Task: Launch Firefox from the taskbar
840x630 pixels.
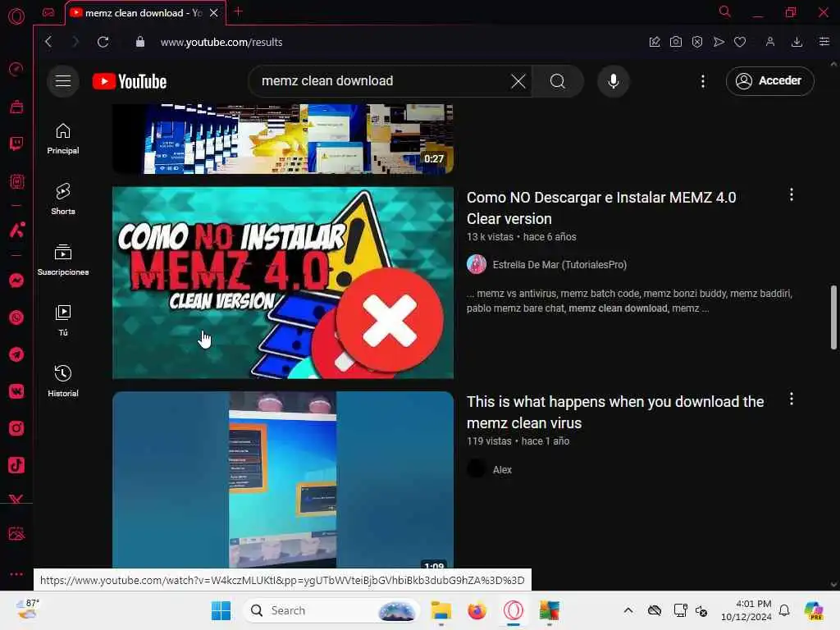Action: (477, 610)
